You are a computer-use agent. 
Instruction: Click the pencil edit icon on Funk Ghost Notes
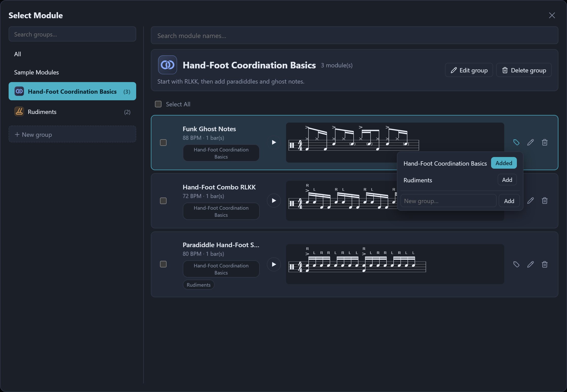530,142
